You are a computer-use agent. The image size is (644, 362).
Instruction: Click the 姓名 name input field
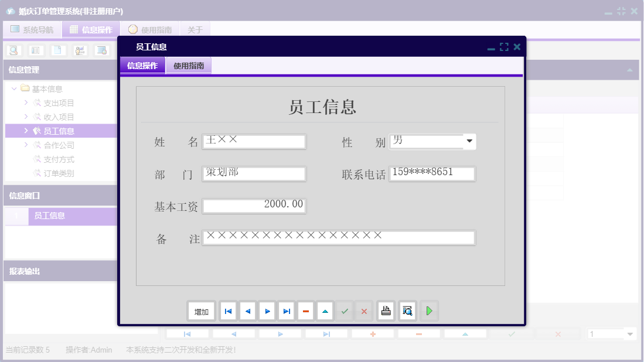point(254,141)
